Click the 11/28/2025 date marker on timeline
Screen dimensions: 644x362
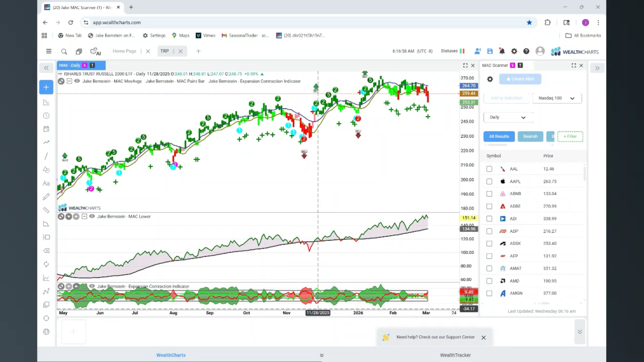[318, 313]
